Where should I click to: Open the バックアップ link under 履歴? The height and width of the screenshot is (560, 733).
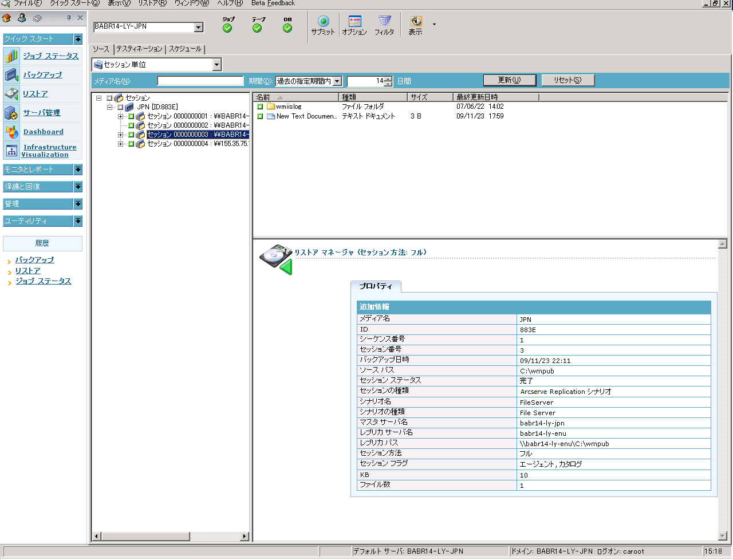(x=34, y=260)
